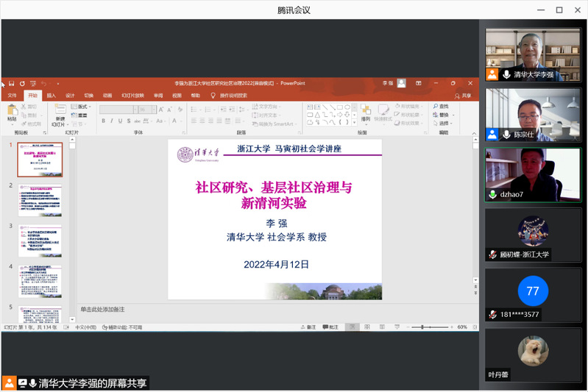
Task: Click the Undo arrow in quick access toolbar
Action: 43,84
